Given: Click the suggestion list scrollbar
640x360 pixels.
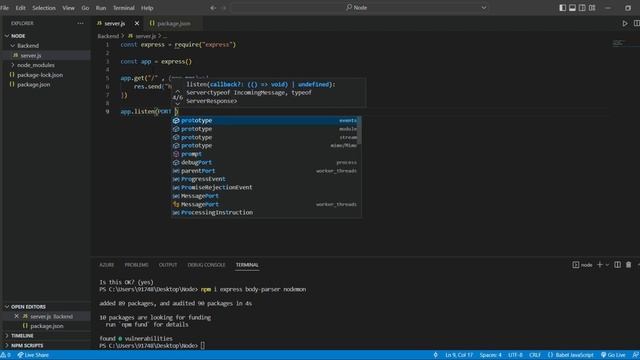Looking at the screenshot, I should point(359,130).
